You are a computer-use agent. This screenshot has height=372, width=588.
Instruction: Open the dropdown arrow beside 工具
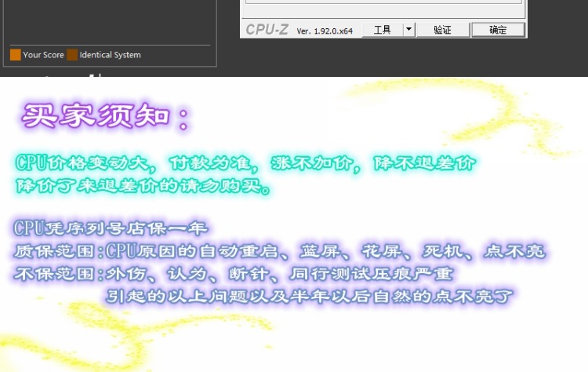coord(409,30)
